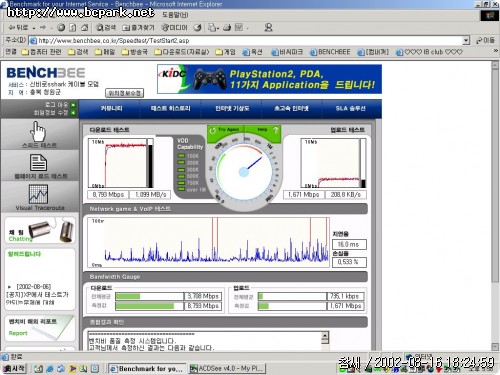
Task: Open the 인터넷 기상도 nav tab
Action: (x=232, y=108)
